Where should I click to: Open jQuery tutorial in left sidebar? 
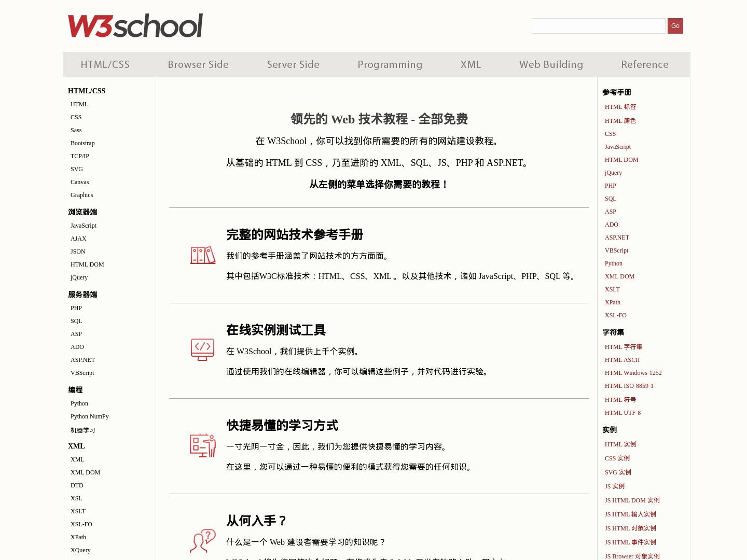tap(79, 277)
